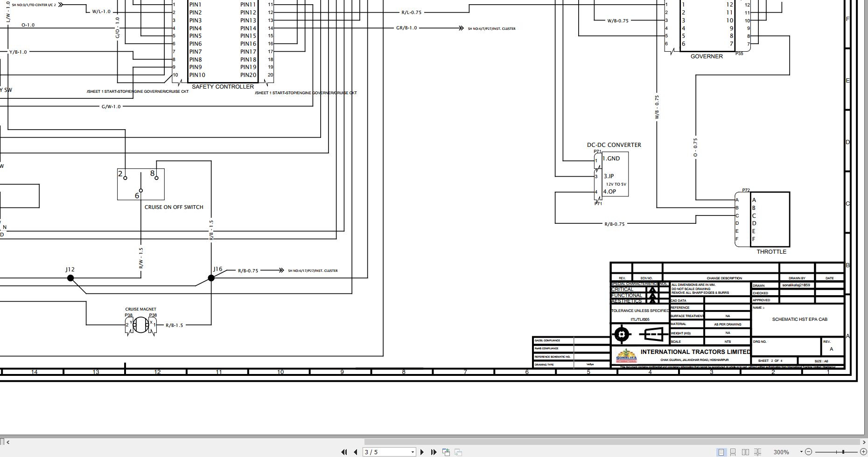The width and height of the screenshot is (868, 457).
Task: Click the CRUISE ON OFF SWITCH label
Action: click(174, 207)
